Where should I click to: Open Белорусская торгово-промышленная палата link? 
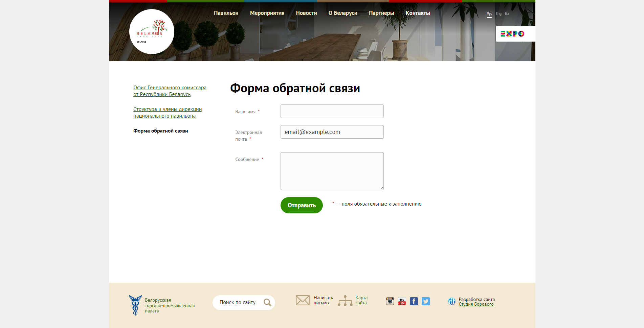(170, 305)
